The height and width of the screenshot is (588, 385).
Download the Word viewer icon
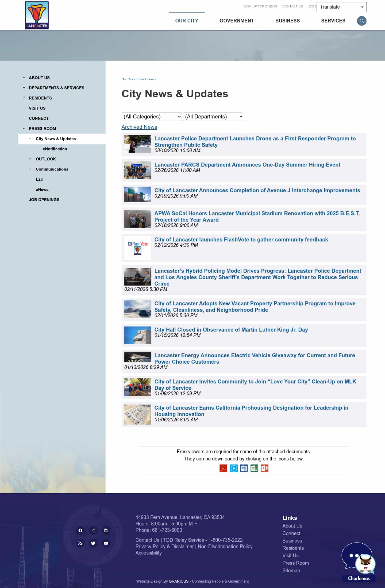point(244,468)
